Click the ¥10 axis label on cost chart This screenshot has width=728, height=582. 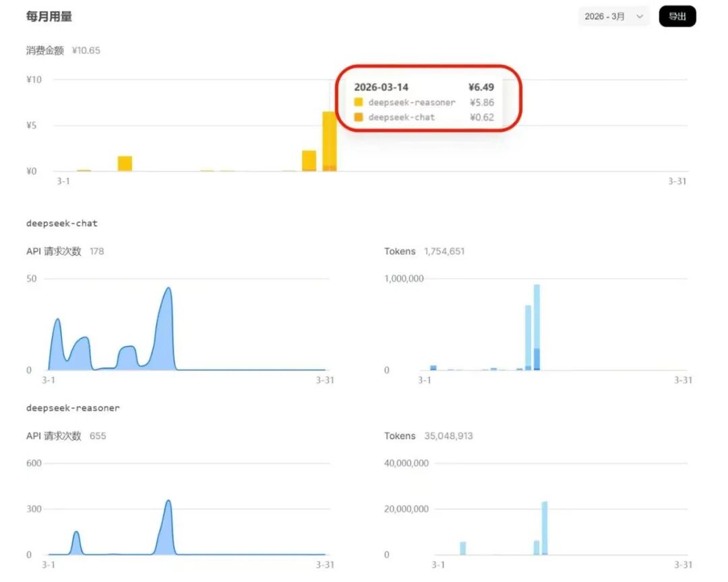[34, 80]
